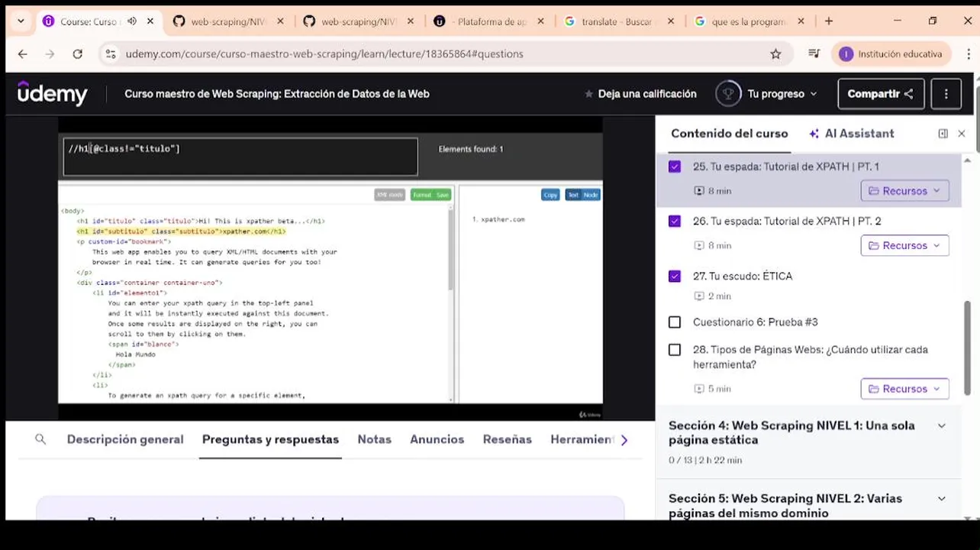Viewport: 980px width, 550px height.
Task: Go forward in browser history
Action: 50,53
